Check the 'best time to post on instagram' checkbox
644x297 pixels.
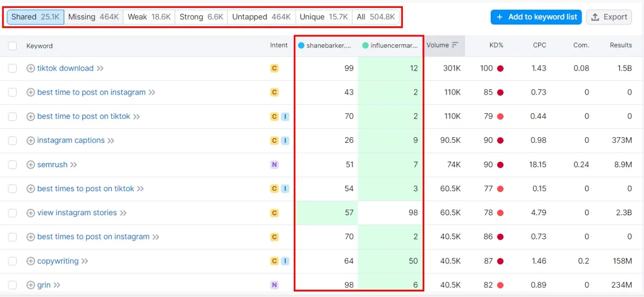click(x=12, y=92)
